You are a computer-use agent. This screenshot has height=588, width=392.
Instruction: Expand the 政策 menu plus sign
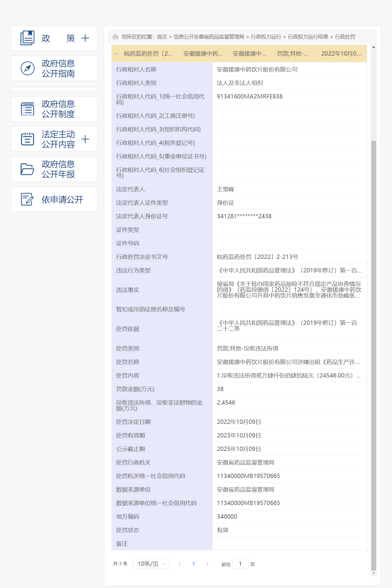(x=85, y=38)
